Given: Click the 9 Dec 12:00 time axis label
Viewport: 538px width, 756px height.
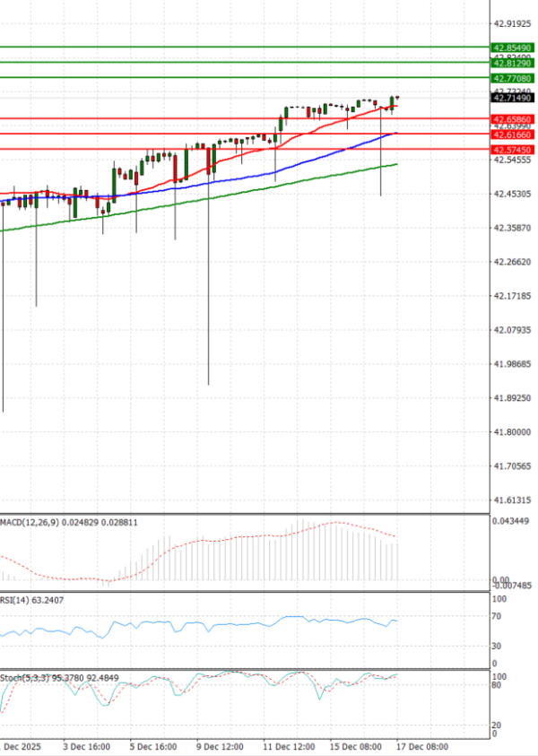Looking at the screenshot, I should click(218, 745).
